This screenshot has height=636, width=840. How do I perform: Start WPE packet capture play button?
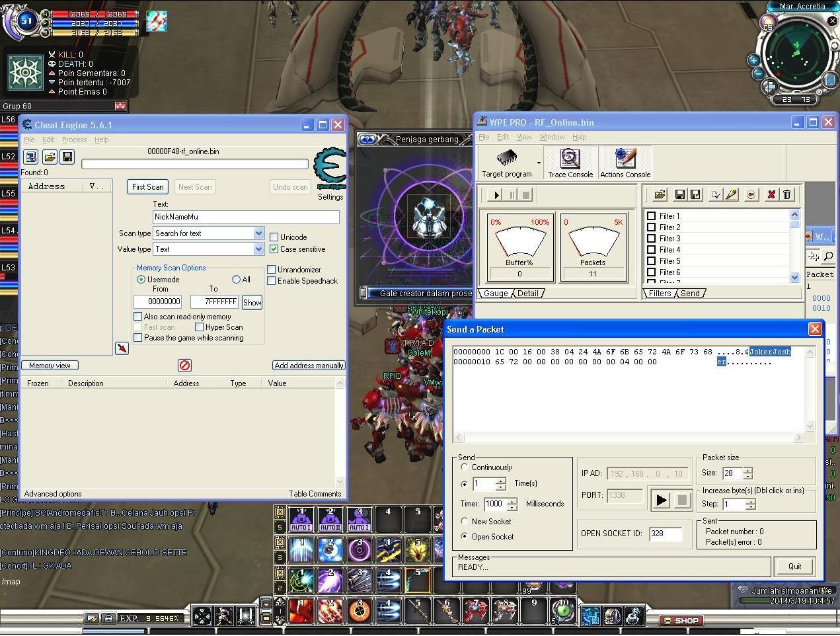pyautogui.click(x=496, y=194)
